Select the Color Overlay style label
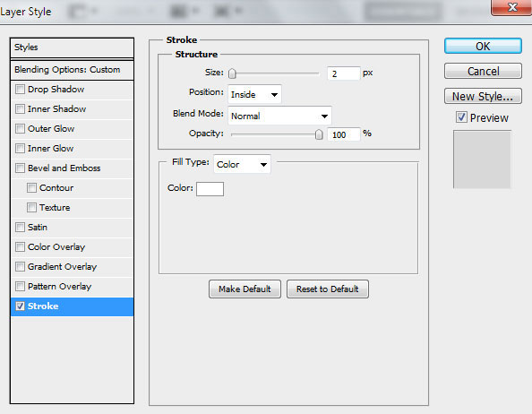 56,247
